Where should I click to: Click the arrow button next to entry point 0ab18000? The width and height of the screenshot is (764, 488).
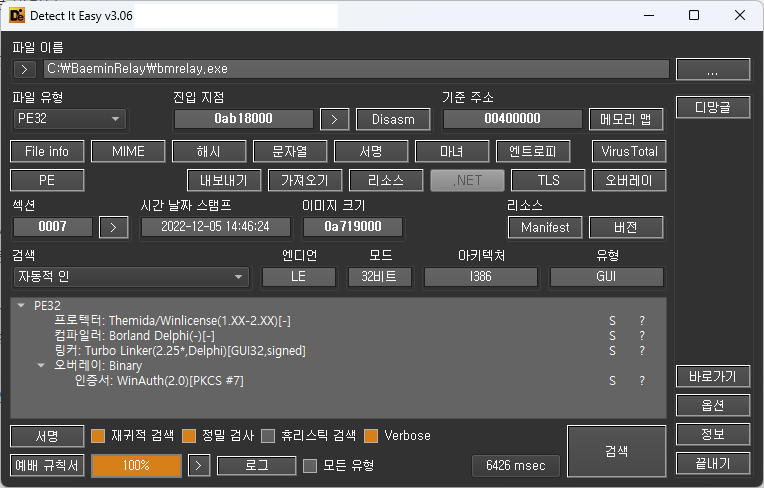click(334, 119)
